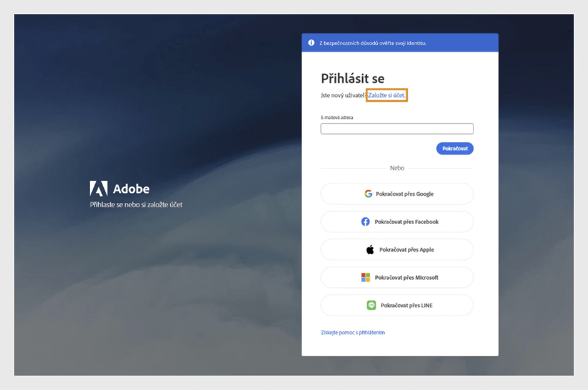Click the 'Jste nový uživatel?' text
This screenshot has width=588, height=390.
343,95
